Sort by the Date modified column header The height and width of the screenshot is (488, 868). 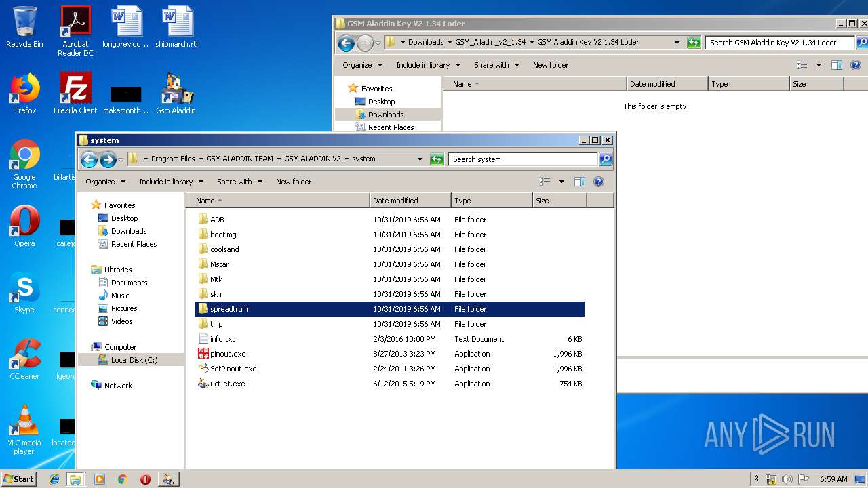[x=410, y=201]
